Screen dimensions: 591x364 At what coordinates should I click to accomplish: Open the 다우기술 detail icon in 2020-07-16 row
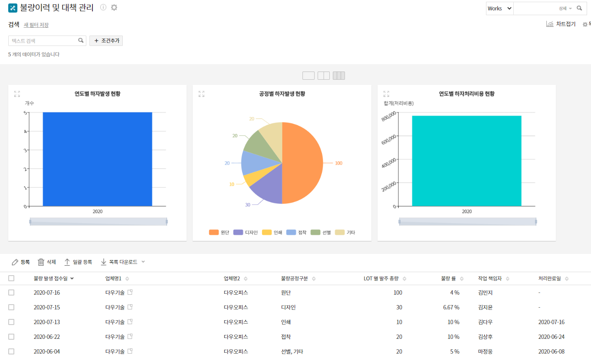click(130, 292)
